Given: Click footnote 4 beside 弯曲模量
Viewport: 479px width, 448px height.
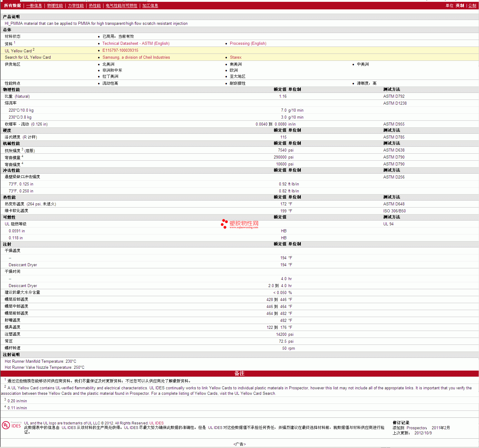Looking at the screenshot, I should (x=22, y=156).
